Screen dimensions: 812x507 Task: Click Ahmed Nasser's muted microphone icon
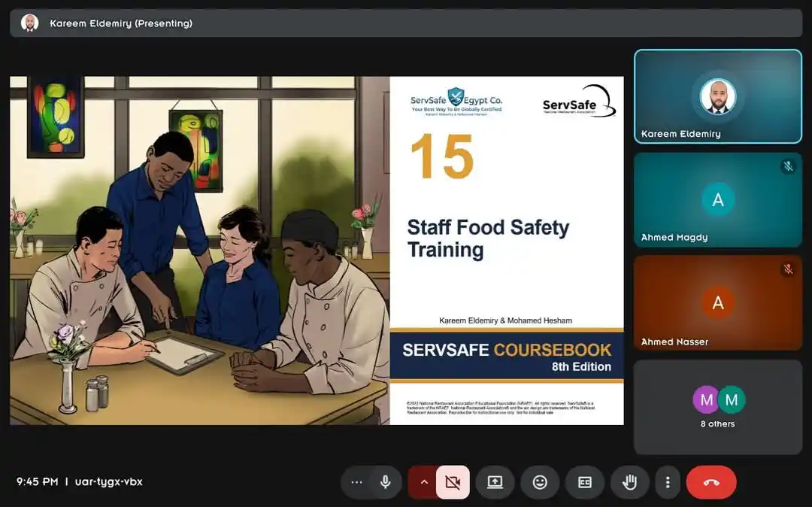coord(788,269)
